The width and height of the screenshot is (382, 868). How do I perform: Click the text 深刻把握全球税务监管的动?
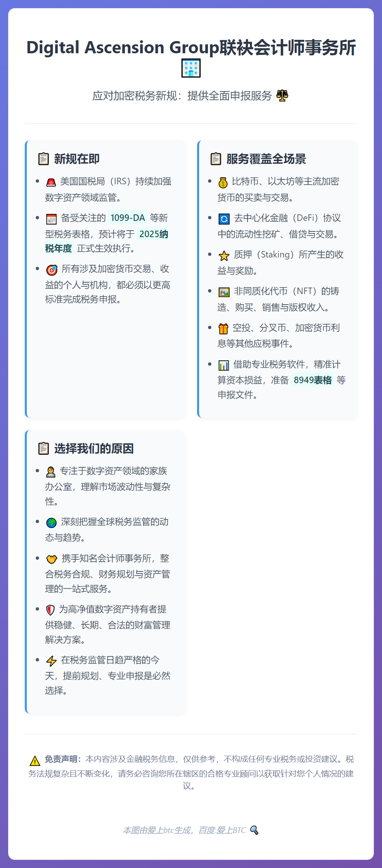tap(115, 522)
